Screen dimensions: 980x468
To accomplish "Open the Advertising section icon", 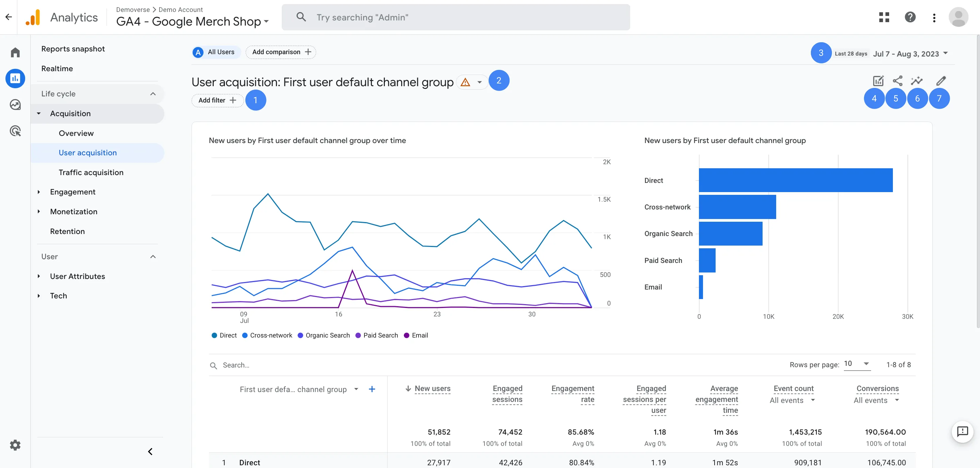I will tap(15, 131).
